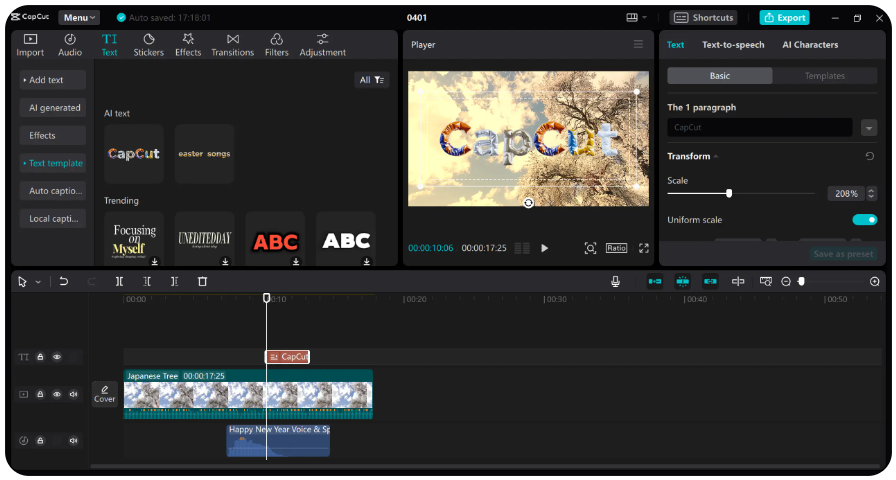The image size is (896, 480).
Task: Open the Effects panel in top toolbar
Action: 188,45
